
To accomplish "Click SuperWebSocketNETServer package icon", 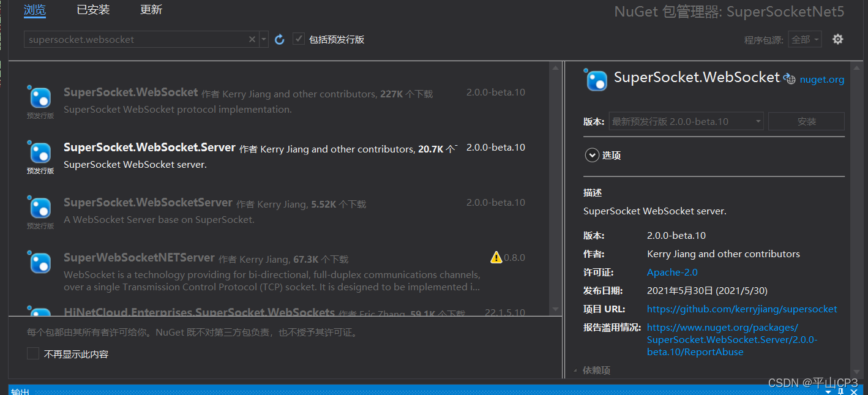I will coord(40,262).
